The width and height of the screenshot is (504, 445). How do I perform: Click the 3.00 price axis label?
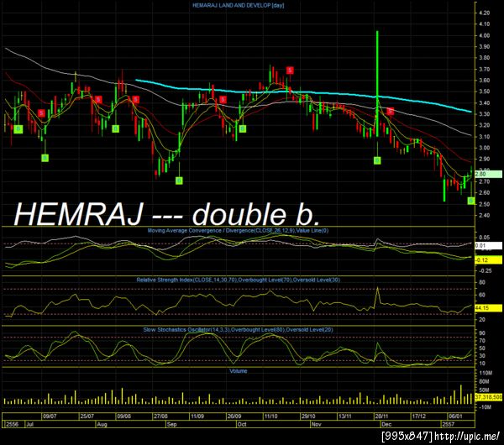[485, 148]
